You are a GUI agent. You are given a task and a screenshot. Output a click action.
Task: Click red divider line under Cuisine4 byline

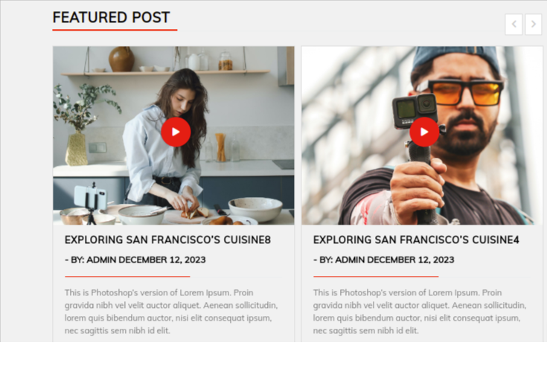pos(376,277)
